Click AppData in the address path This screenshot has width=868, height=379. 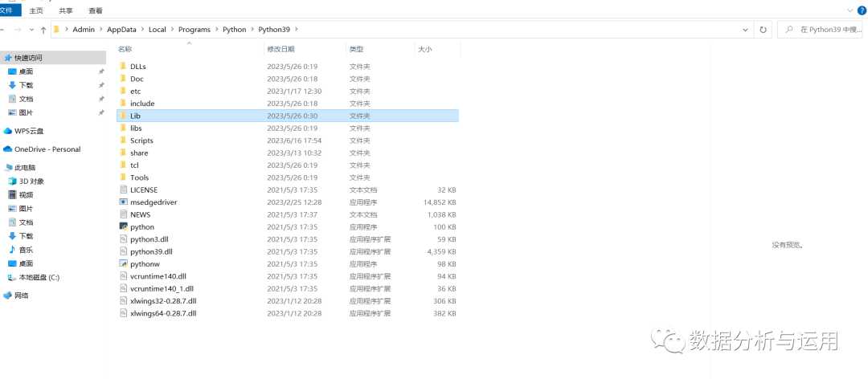pyautogui.click(x=123, y=30)
